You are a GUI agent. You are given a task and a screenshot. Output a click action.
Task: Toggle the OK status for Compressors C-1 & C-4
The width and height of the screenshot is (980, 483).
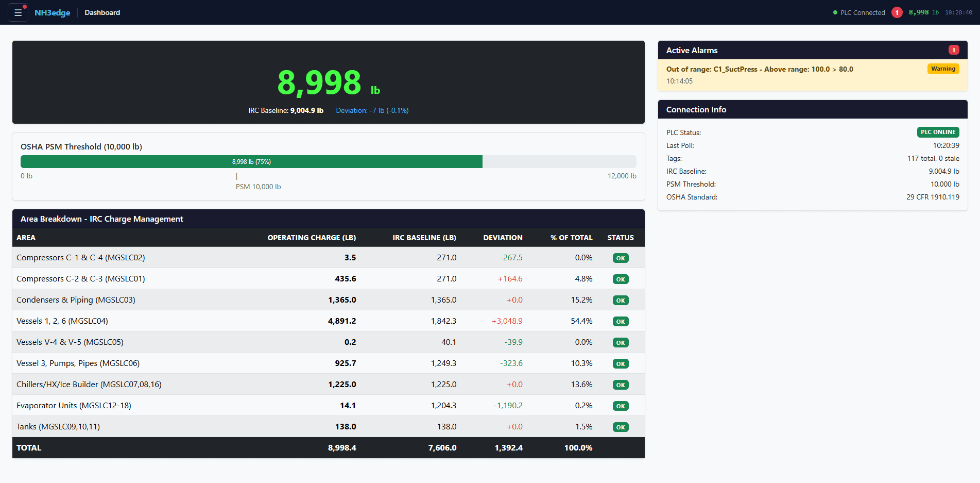pyautogui.click(x=620, y=258)
